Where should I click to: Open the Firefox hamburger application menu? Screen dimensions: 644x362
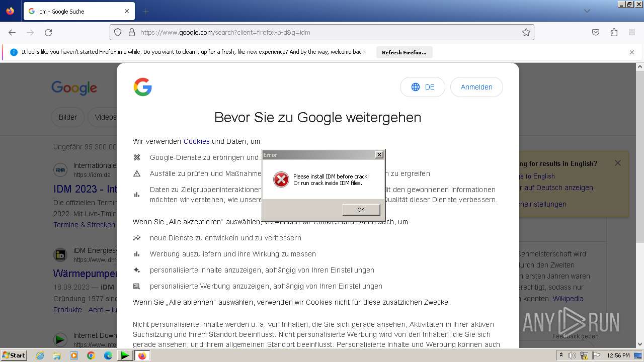coord(632,32)
